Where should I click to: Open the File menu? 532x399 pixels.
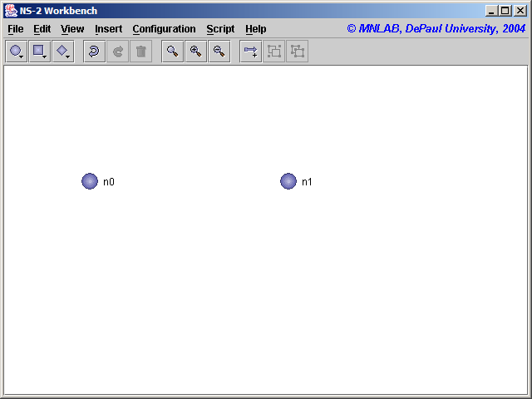pyautogui.click(x=16, y=29)
